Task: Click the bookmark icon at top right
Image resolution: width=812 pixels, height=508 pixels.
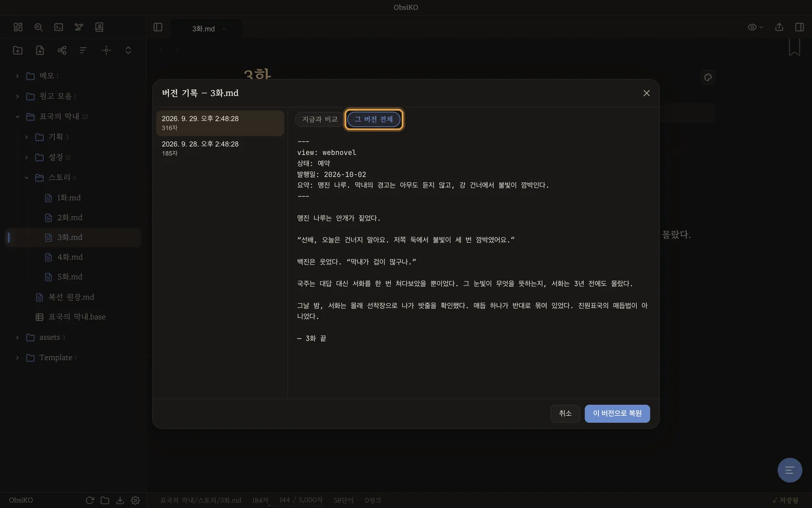Action: (794, 47)
